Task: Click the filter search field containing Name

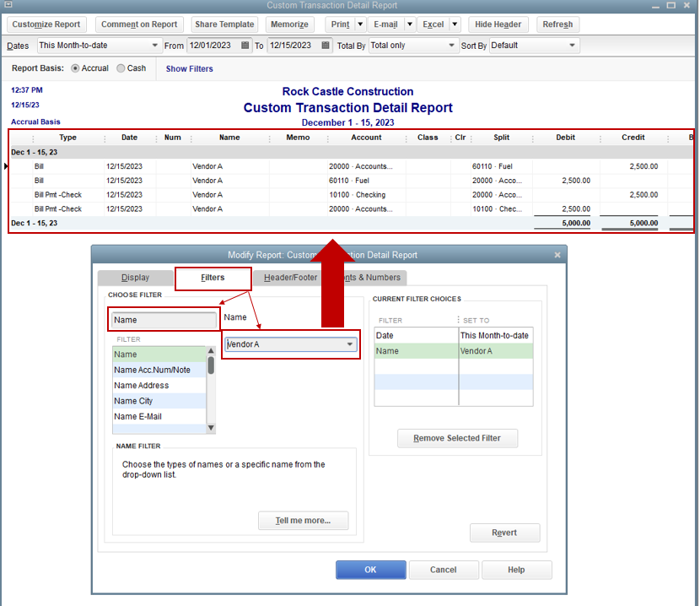Action: point(164,320)
